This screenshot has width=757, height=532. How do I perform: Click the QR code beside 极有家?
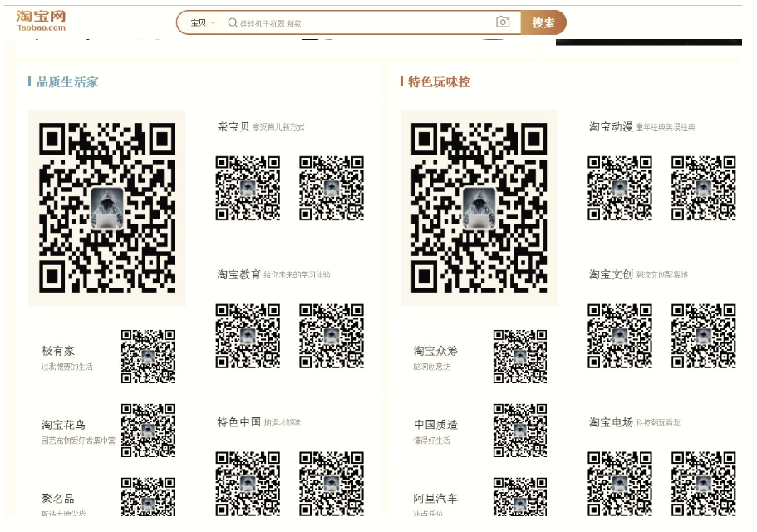tap(148, 357)
